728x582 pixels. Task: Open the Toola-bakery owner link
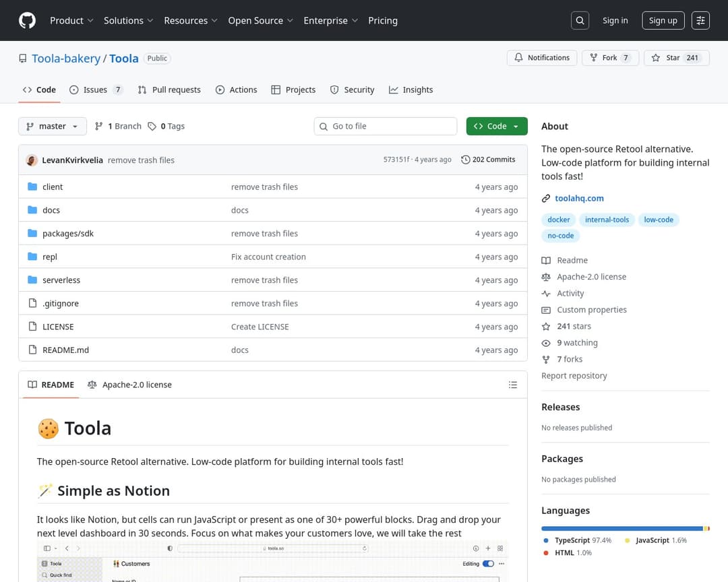(66, 59)
